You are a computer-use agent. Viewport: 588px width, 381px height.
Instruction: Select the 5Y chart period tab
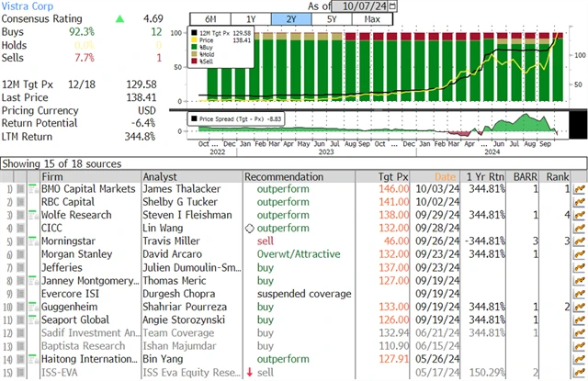coord(334,19)
